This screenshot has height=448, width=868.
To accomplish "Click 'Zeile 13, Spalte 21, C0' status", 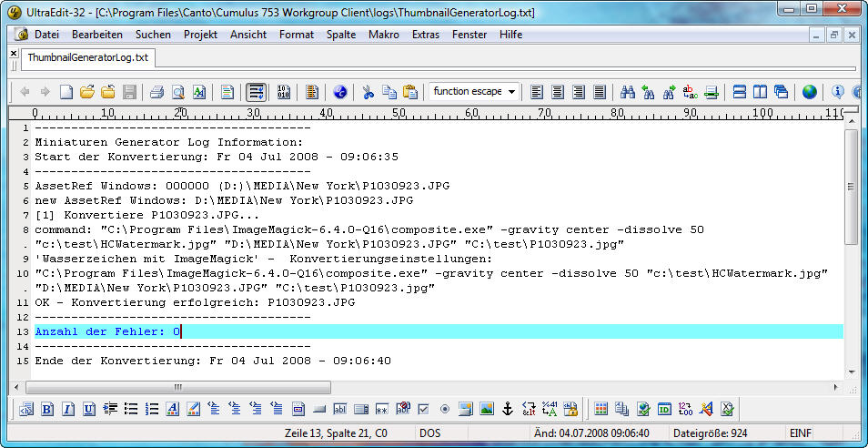I will [x=336, y=433].
